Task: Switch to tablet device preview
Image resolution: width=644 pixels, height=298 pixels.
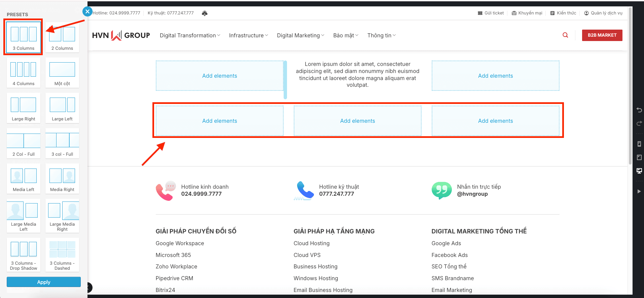Action: tap(639, 157)
